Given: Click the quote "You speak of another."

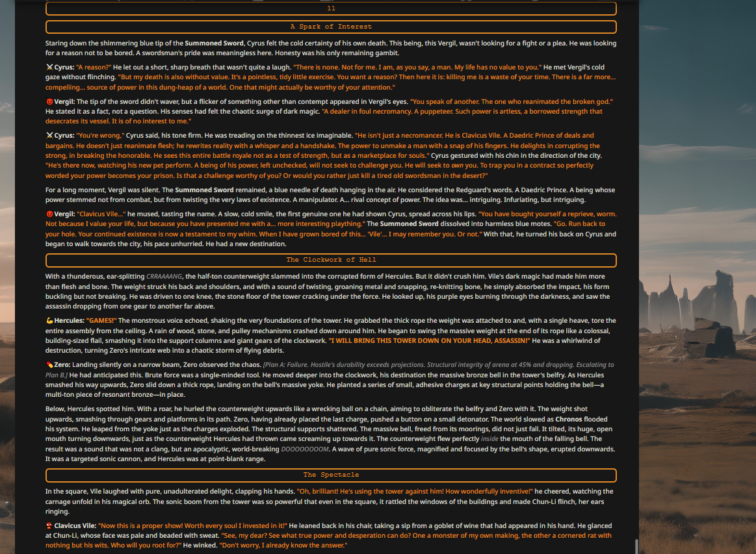Looking at the screenshot, I should [445, 102].
